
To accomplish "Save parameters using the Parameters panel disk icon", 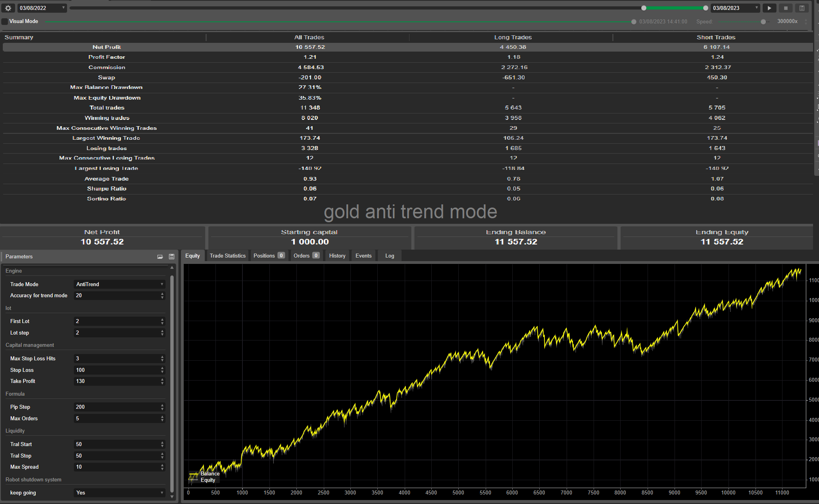I will [172, 257].
